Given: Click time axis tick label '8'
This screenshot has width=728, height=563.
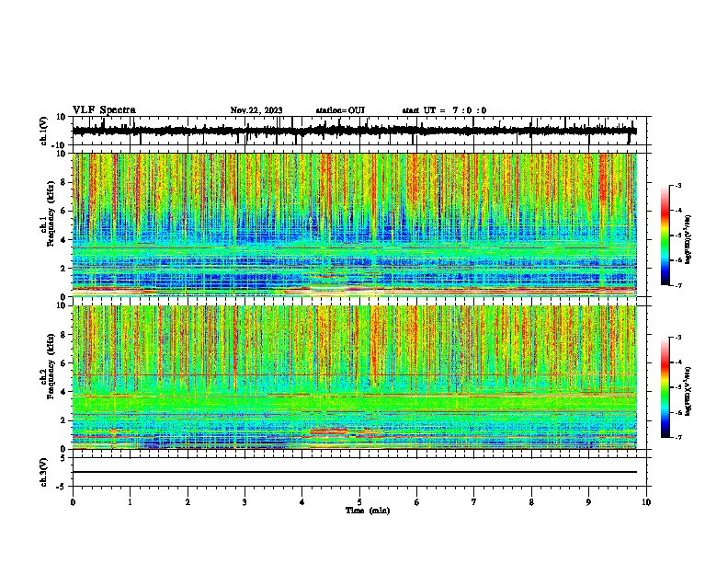Looking at the screenshot, I should coord(531,502).
